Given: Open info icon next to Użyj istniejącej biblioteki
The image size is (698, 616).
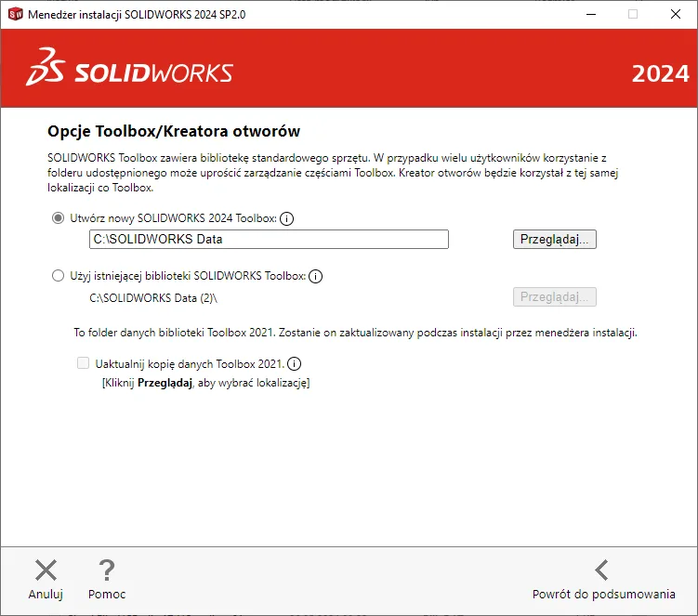Looking at the screenshot, I should click(x=315, y=276).
